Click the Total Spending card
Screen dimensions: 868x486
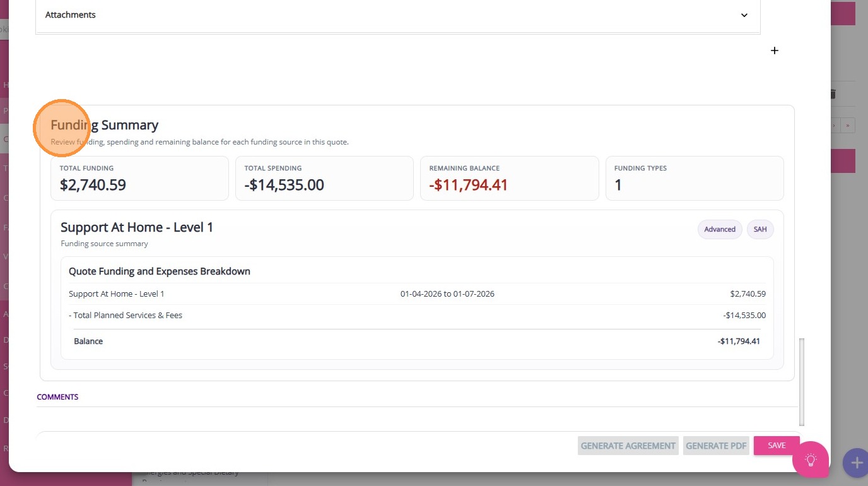324,179
